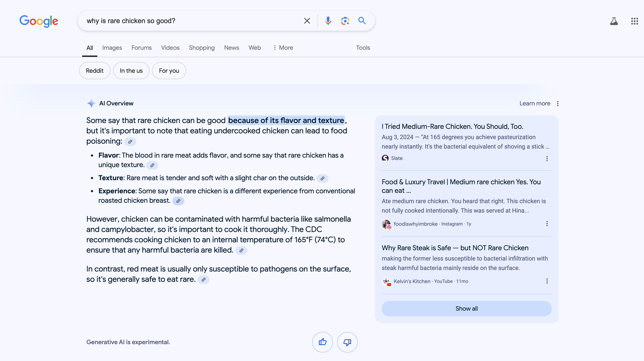Viewport: 644px width, 361px height.
Task: Open Google Lens image search
Action: click(x=345, y=21)
